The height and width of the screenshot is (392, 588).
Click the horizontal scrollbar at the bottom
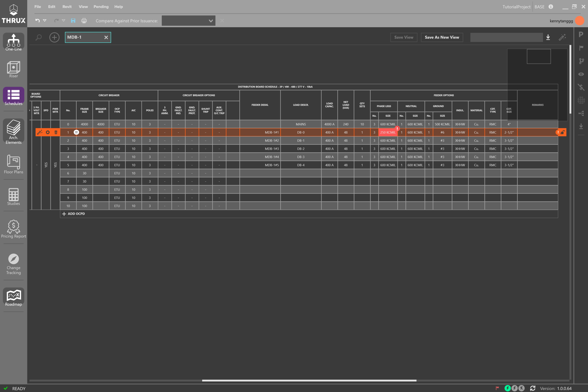click(309, 380)
